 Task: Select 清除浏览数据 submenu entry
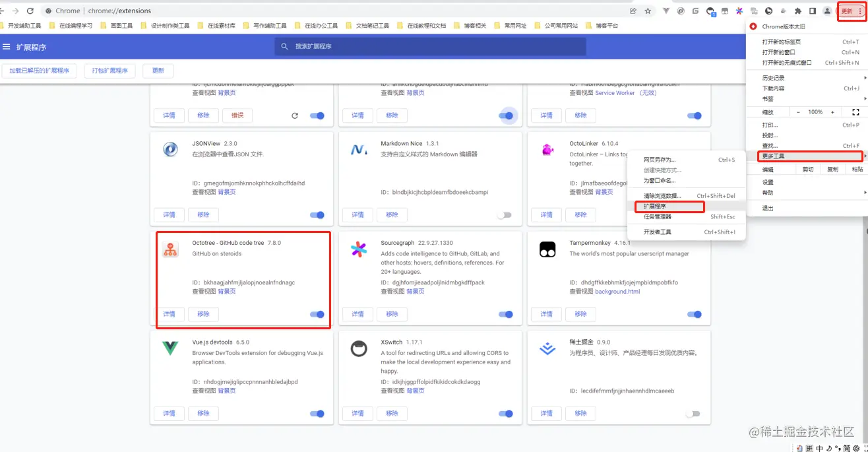click(x=686, y=196)
